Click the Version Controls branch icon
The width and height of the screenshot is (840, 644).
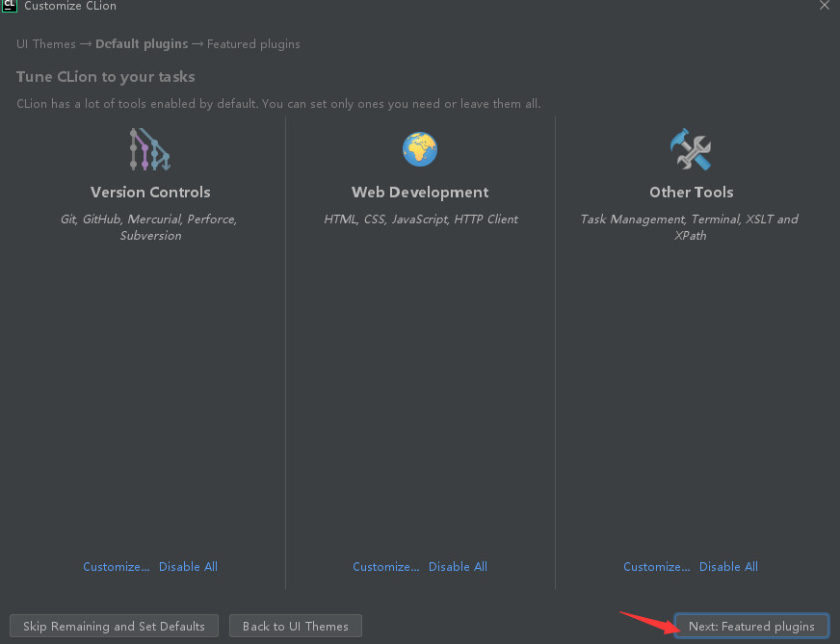click(x=150, y=149)
